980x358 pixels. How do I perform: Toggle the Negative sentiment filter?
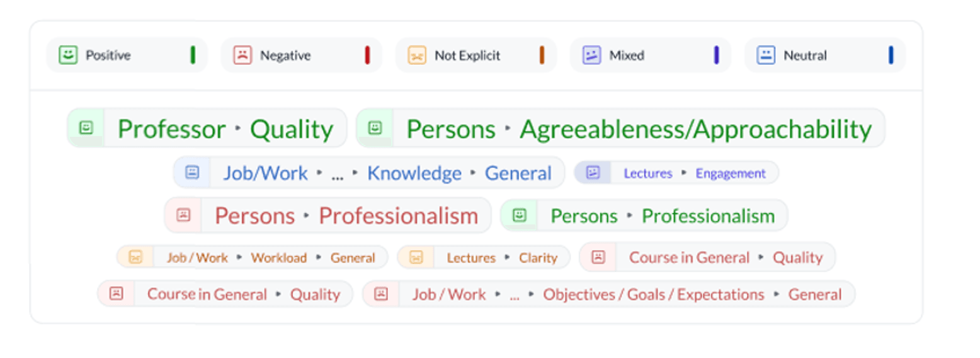pos(301,55)
